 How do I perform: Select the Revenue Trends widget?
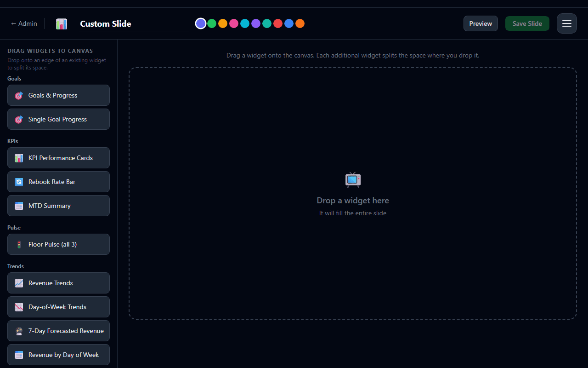click(58, 283)
